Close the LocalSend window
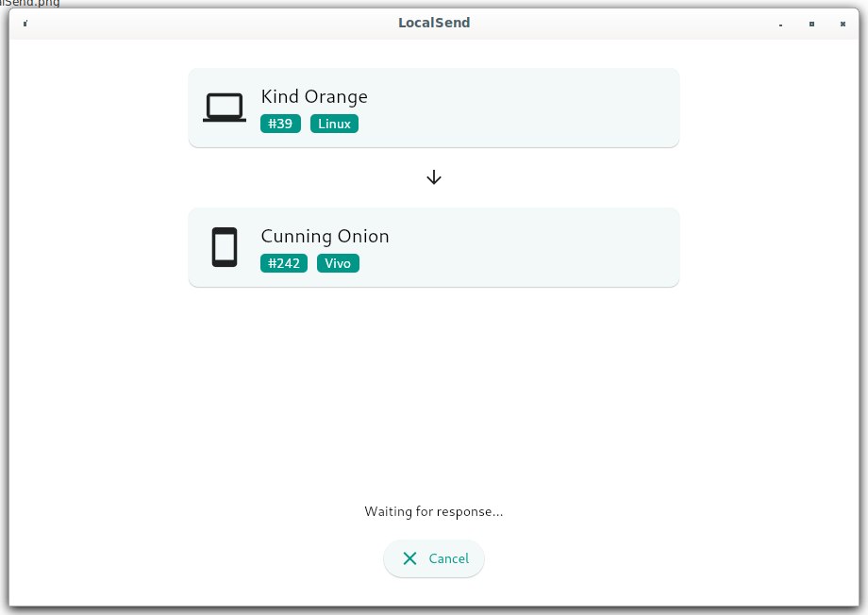This screenshot has width=868, height=615. 843,24
